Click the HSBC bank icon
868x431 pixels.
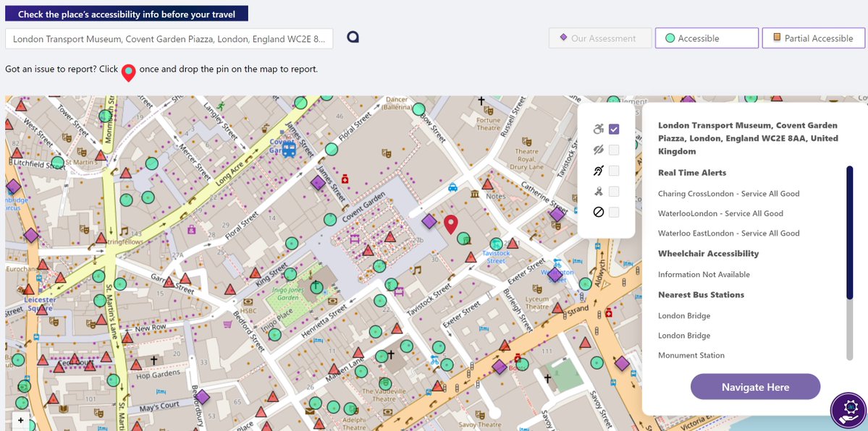(248, 302)
